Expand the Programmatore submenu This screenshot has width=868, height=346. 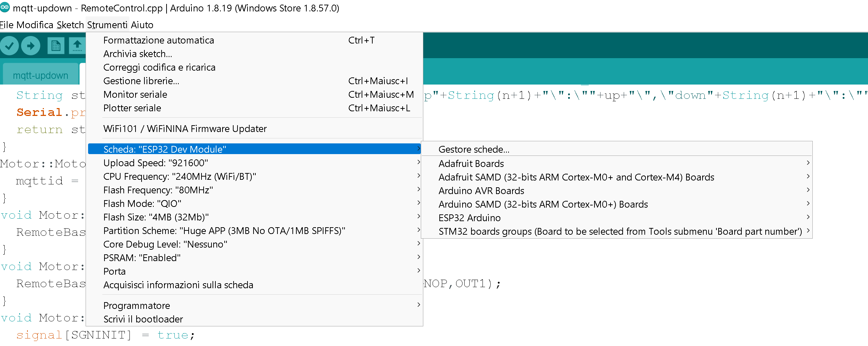pyautogui.click(x=254, y=306)
